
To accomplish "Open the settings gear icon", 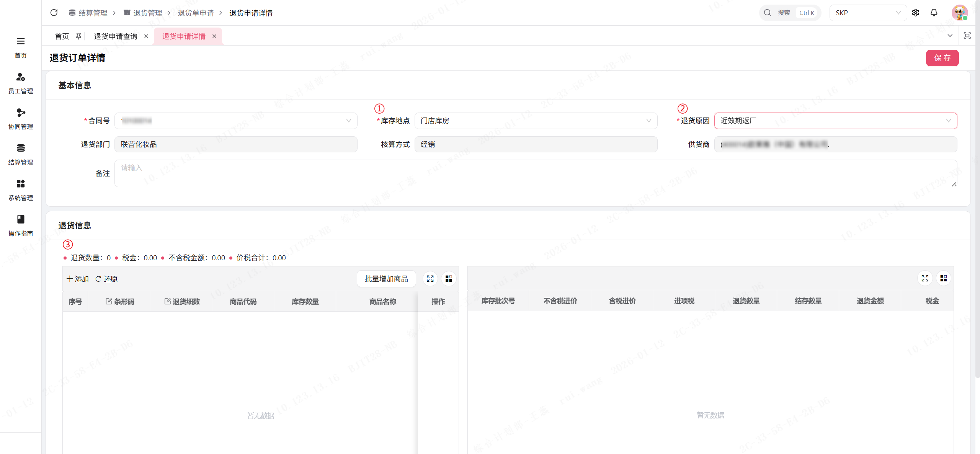I will tap(916, 13).
